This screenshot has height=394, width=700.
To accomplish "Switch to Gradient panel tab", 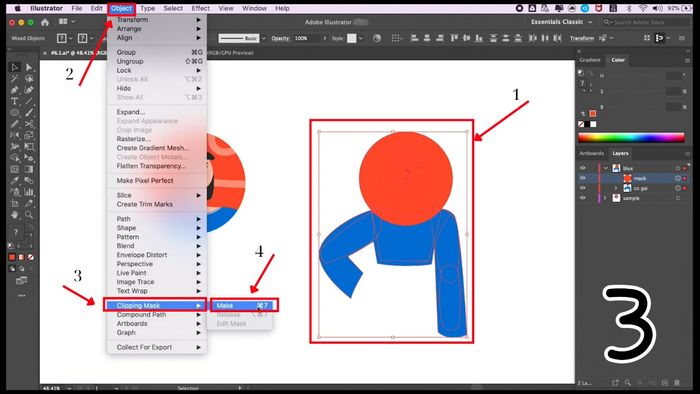I will [x=590, y=60].
